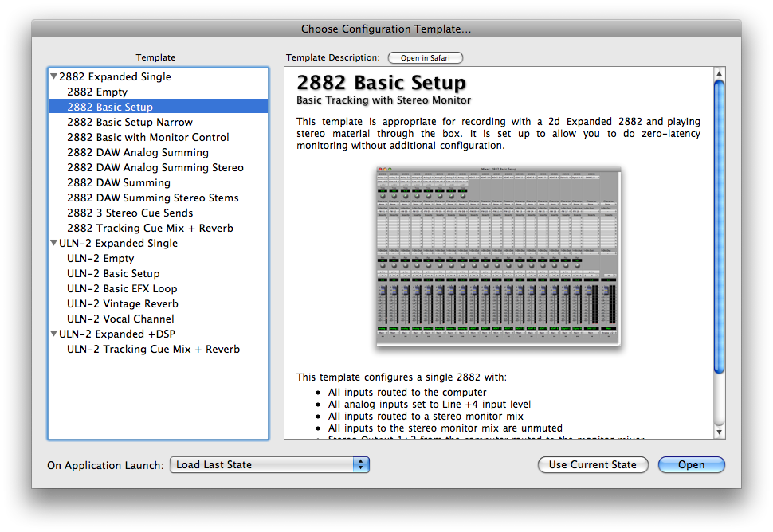Pick 2882 DAW Analog Summing Stereo
The image size is (773, 532).
coord(159,167)
